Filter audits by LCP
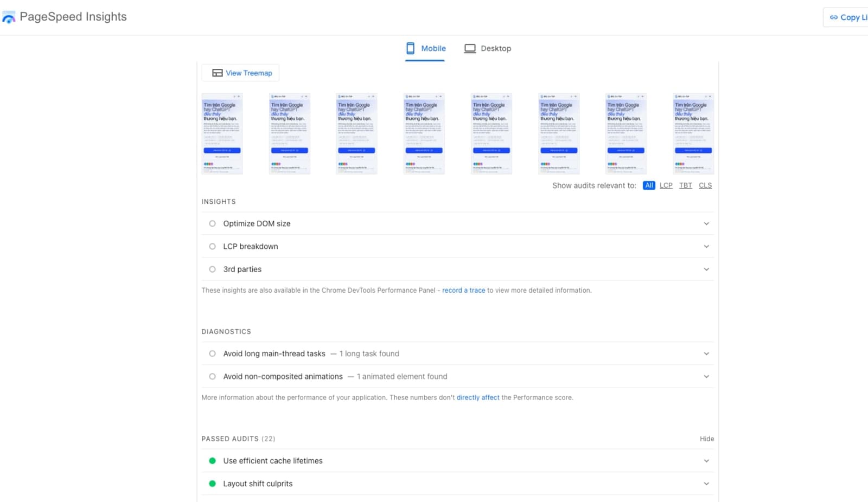This screenshot has width=868, height=502. 666,185
